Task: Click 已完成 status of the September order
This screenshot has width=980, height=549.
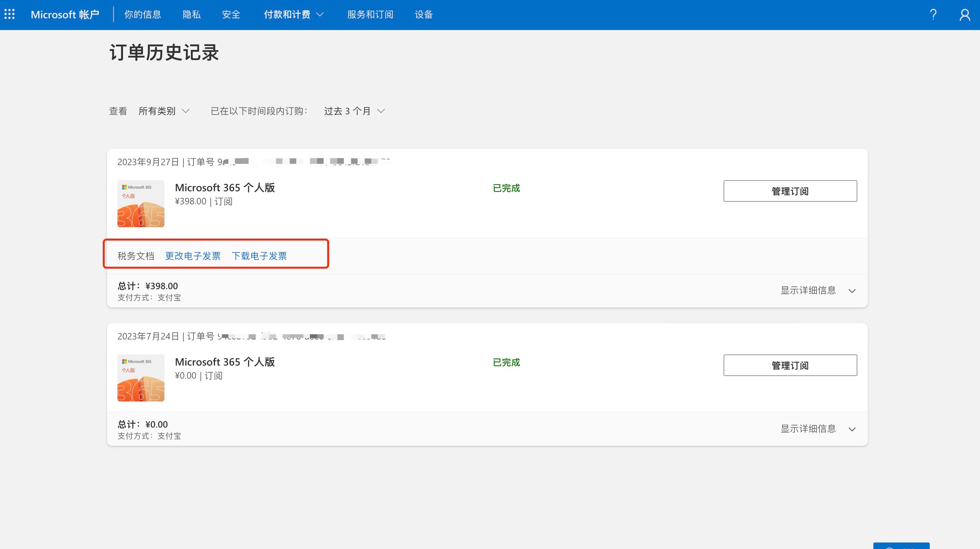Action: point(506,188)
